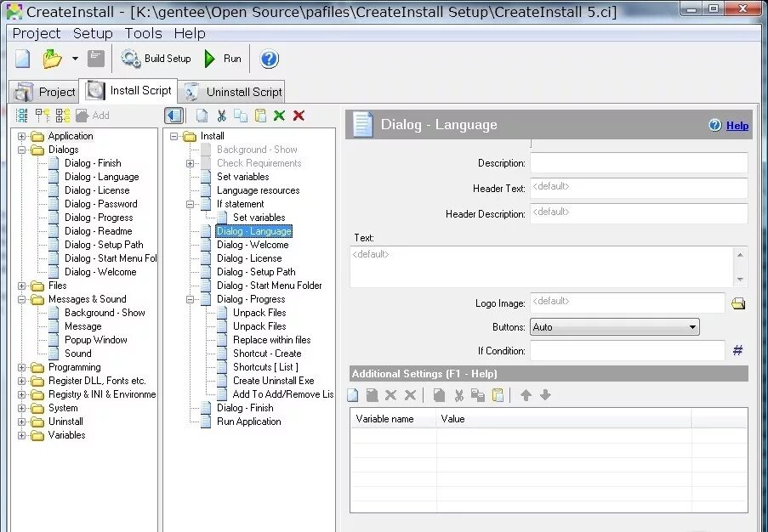Image resolution: width=768 pixels, height=532 pixels.
Task: Switch to the Uninstall Script tab
Action: 231,92
